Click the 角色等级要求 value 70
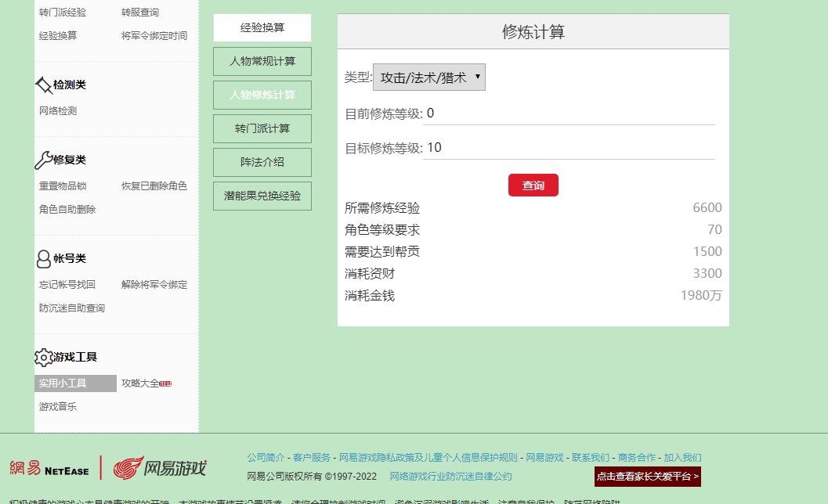Viewport: 828px width, 504px height. [x=714, y=229]
